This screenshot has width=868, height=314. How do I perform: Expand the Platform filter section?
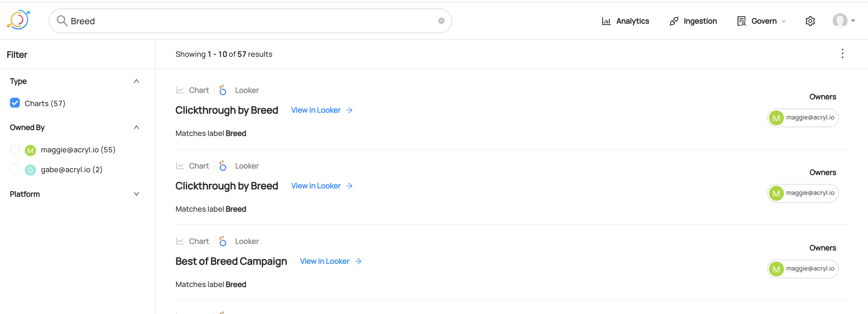pos(136,194)
